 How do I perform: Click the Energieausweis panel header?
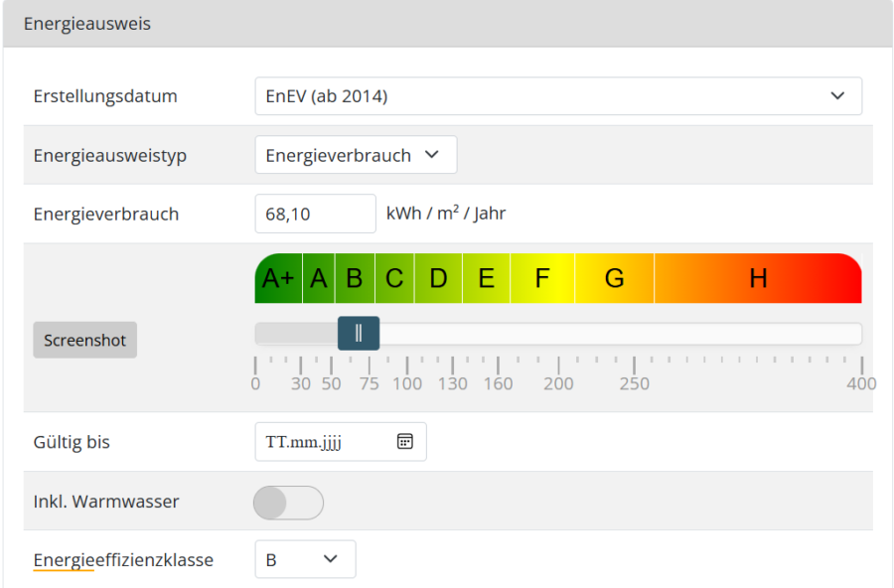point(447,23)
